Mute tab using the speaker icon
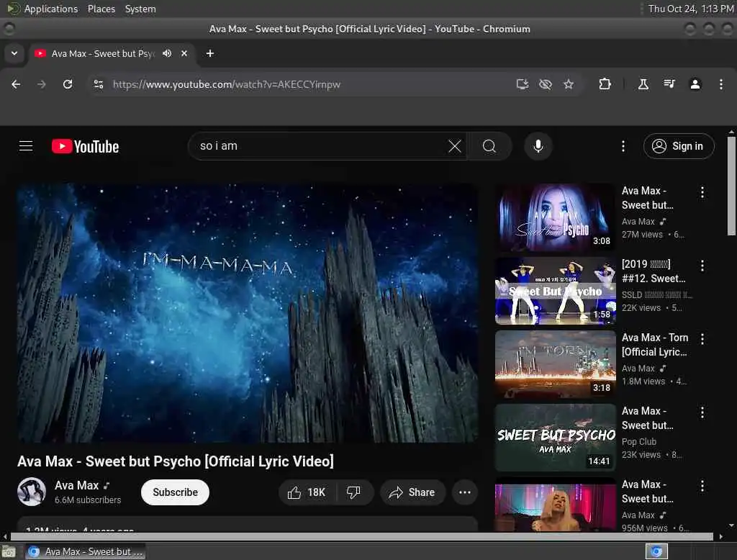The image size is (737, 560). (167, 53)
